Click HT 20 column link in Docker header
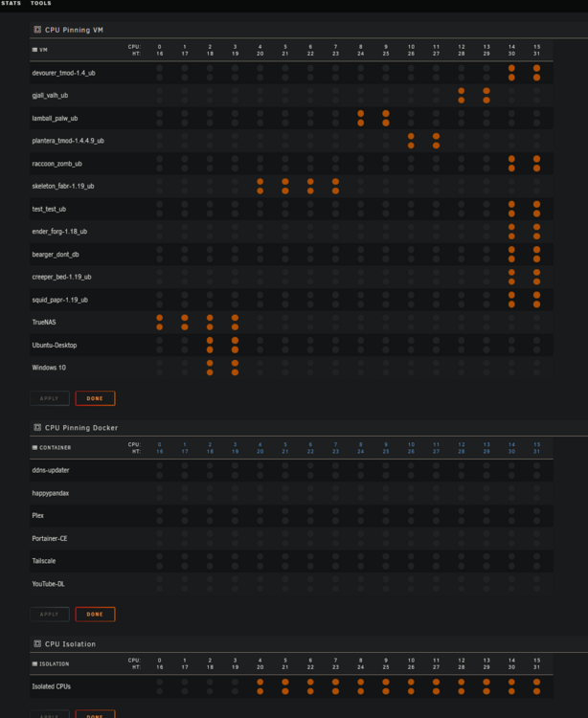This screenshot has height=718, width=588. coord(260,451)
